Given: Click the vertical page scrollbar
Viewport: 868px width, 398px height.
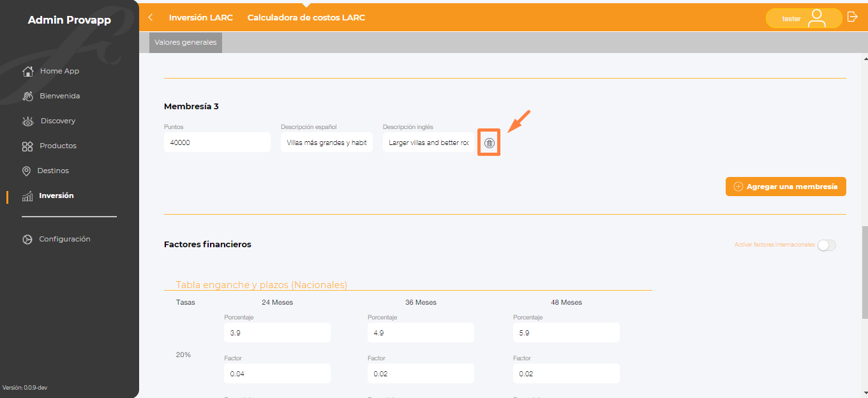Looking at the screenshot, I should pos(865,272).
